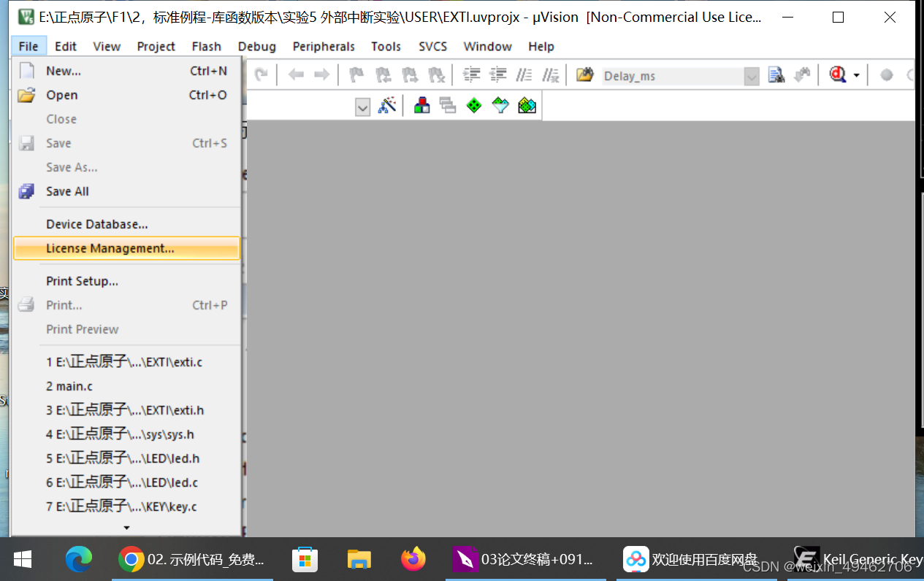The image size is (924, 581).
Task: Click the Indent Selection toolbar icon
Action: [x=471, y=74]
